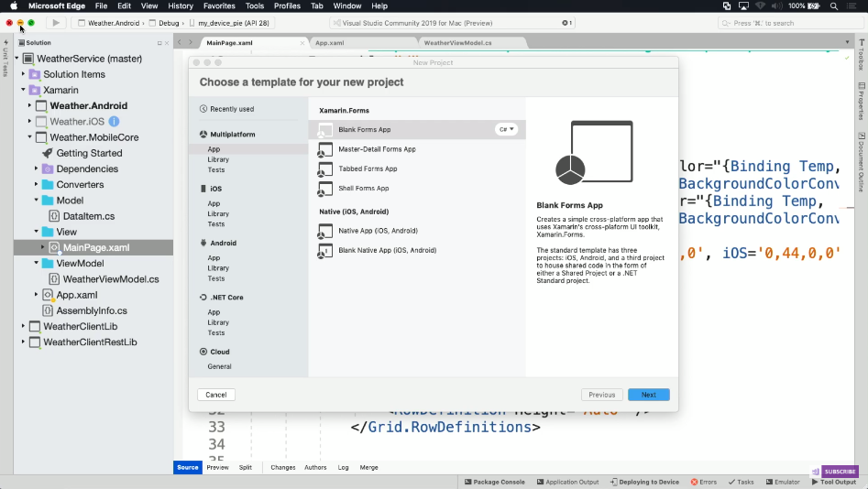Screen dimensions: 868x489
Task: Click the Android category icon
Action: click(203, 243)
